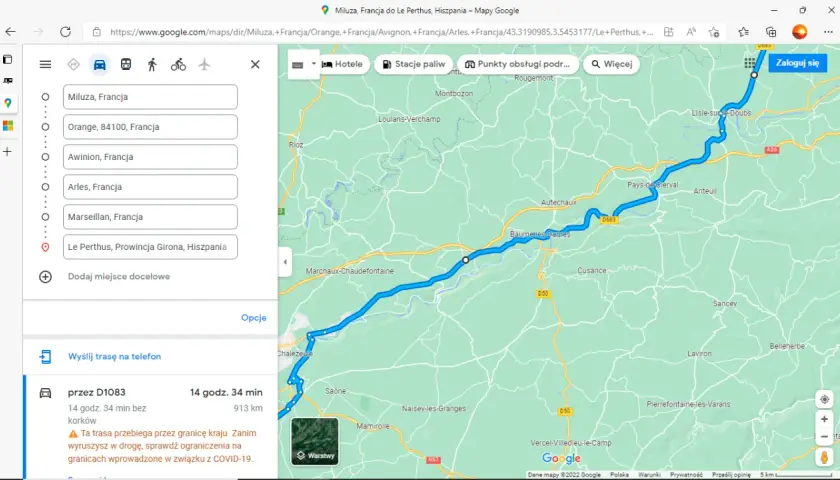The image size is (840, 480).
Task: Edit the Orange, 84100, Francja stop
Action: 150,127
